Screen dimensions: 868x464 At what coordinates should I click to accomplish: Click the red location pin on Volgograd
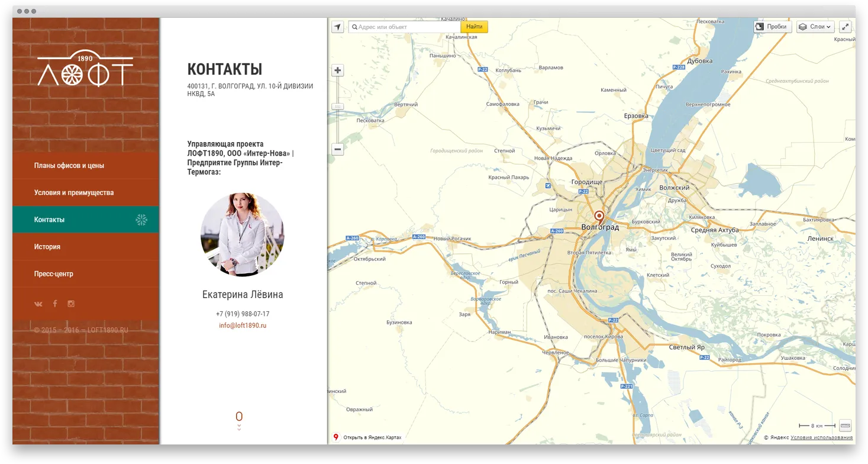599,217
